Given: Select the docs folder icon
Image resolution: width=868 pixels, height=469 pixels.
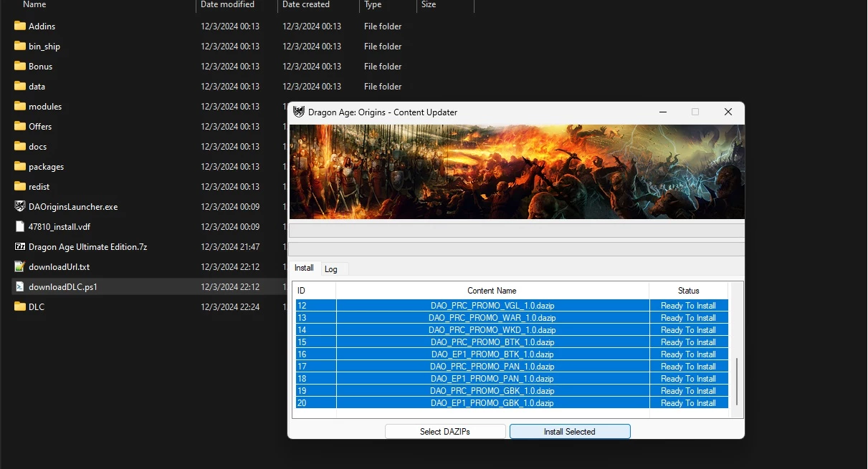Looking at the screenshot, I should point(20,146).
